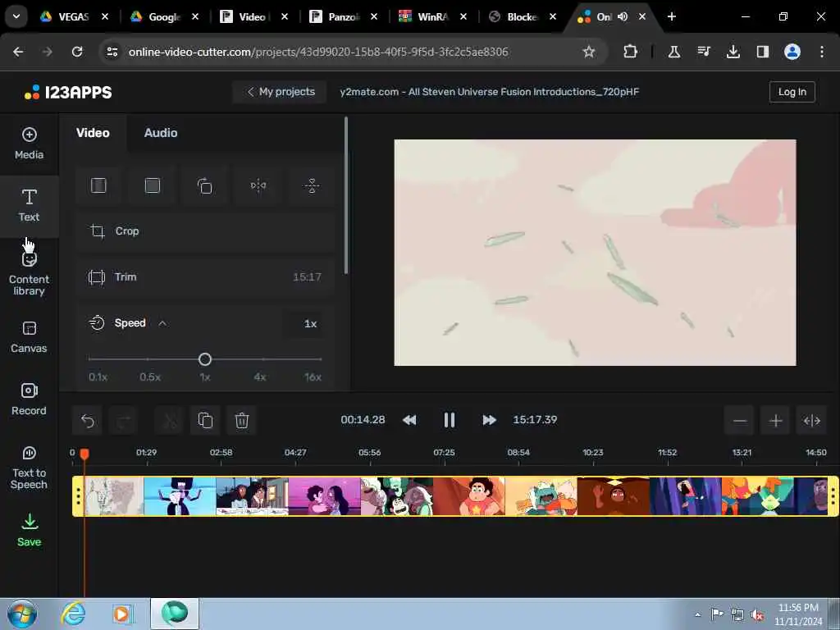Open the Record tool
Image resolution: width=840 pixels, height=630 pixels.
click(x=29, y=399)
